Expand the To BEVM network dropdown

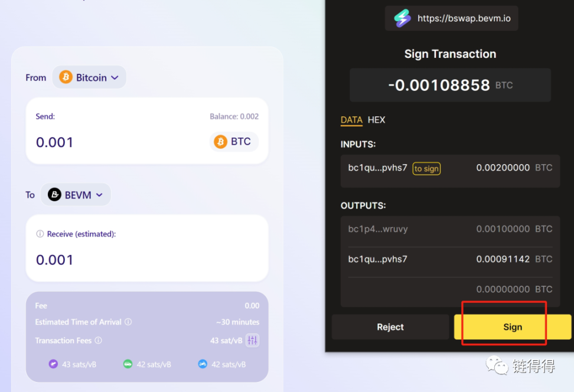coord(76,194)
